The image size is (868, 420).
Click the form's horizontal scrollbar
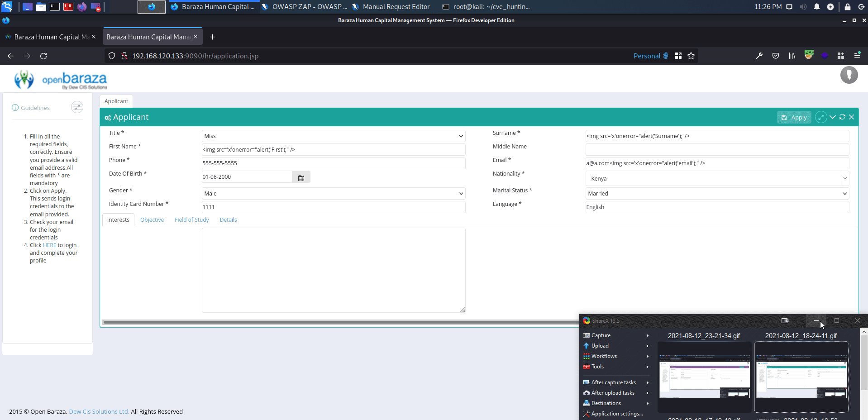(x=341, y=322)
